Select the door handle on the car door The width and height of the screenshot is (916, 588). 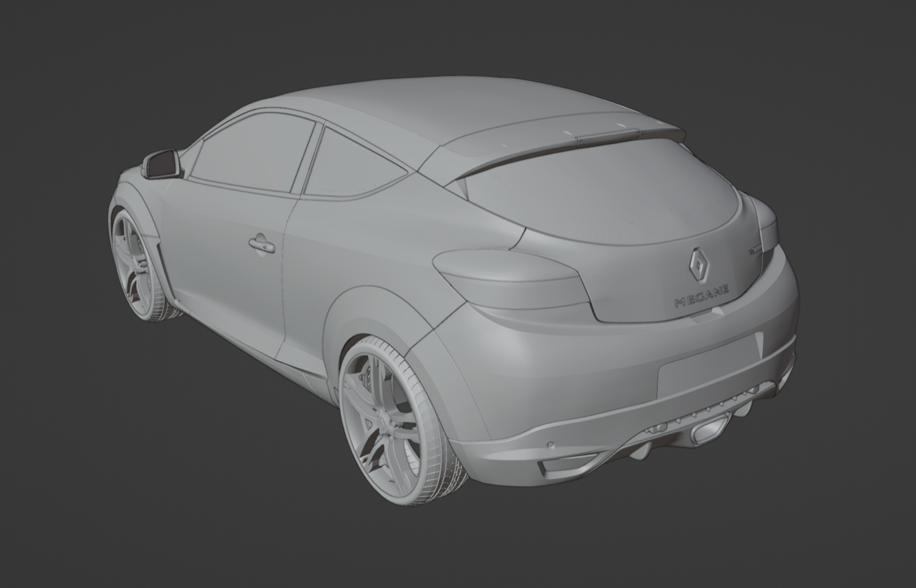[x=261, y=244]
